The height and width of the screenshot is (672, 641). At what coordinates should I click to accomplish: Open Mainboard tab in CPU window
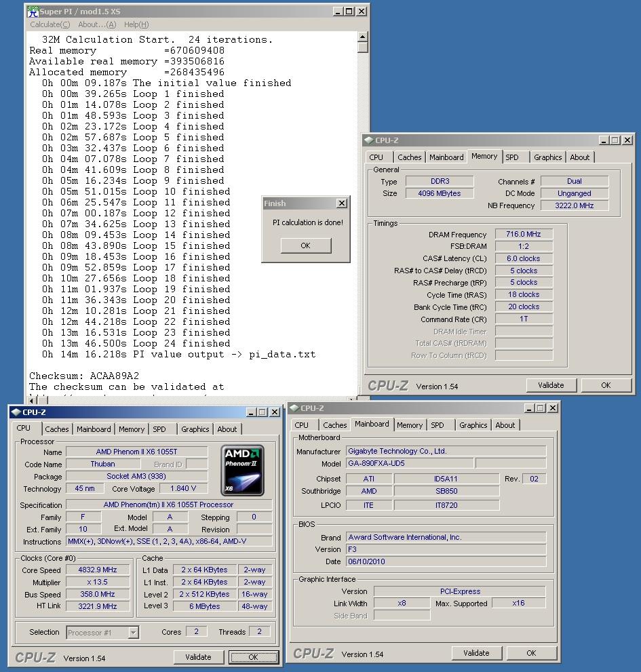[x=94, y=429]
